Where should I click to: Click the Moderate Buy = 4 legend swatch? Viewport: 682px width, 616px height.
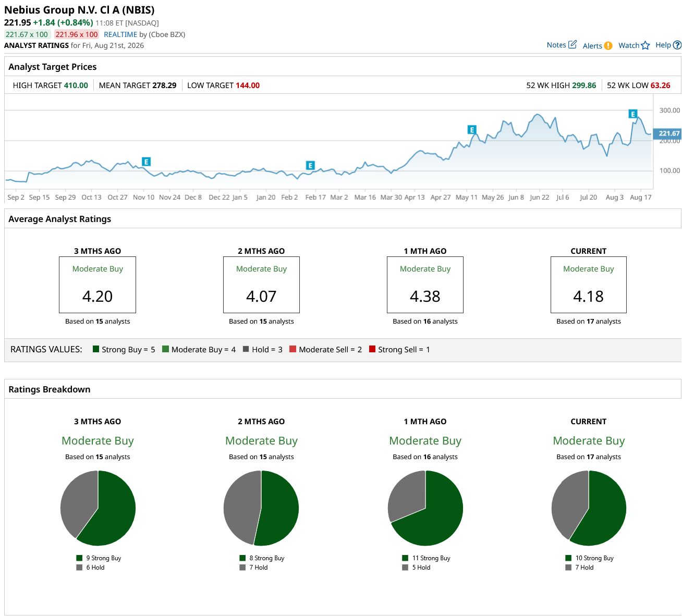165,349
